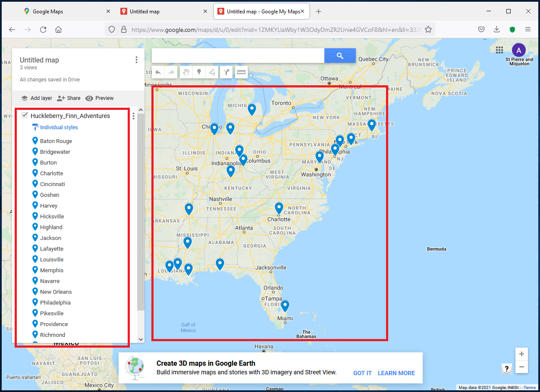This screenshot has width=540, height=392.
Task: Click the blue search magnifier button
Action: pyautogui.click(x=340, y=56)
